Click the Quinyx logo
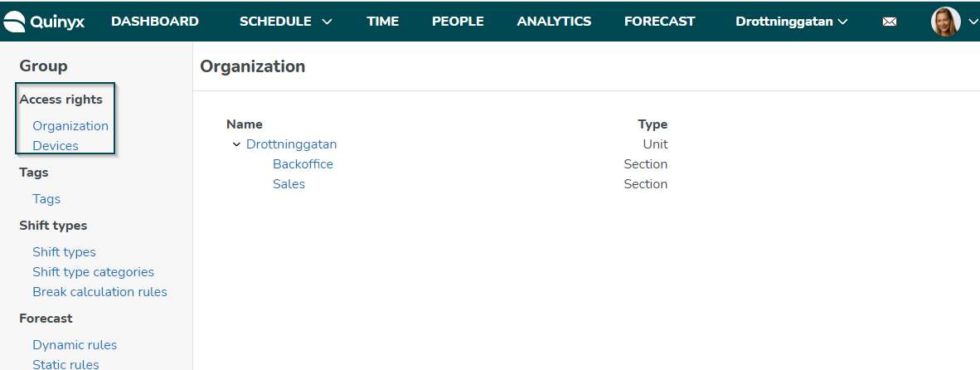This screenshot has height=370, width=980. coord(44,22)
